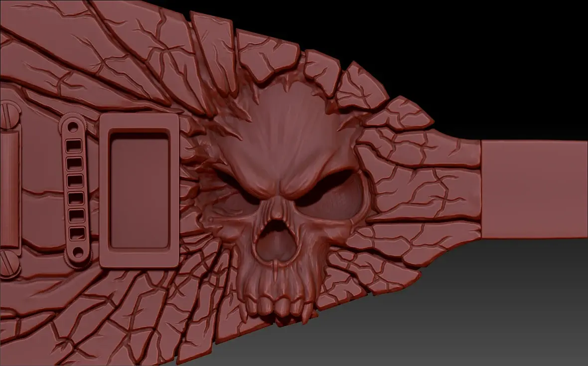Click the rectangular pickup cavity on the guitar
The width and height of the screenshot is (588, 366).
pos(140,190)
